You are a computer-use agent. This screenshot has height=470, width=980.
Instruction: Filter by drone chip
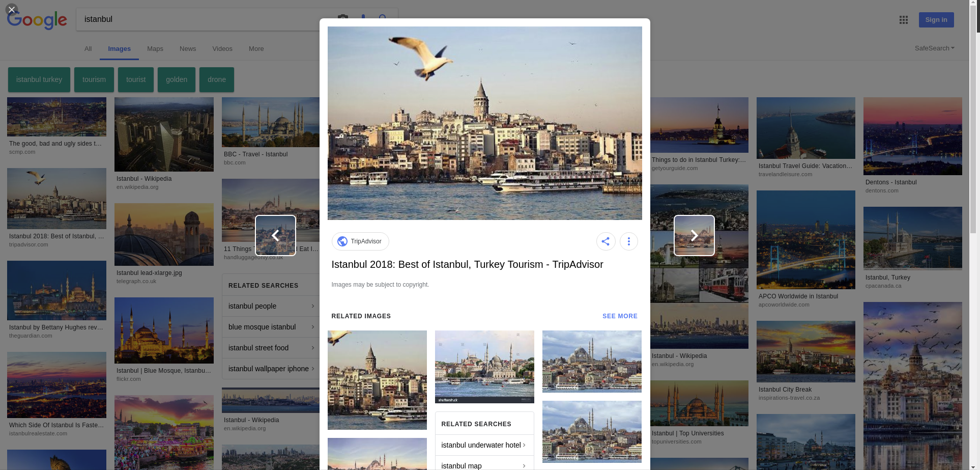(x=217, y=80)
